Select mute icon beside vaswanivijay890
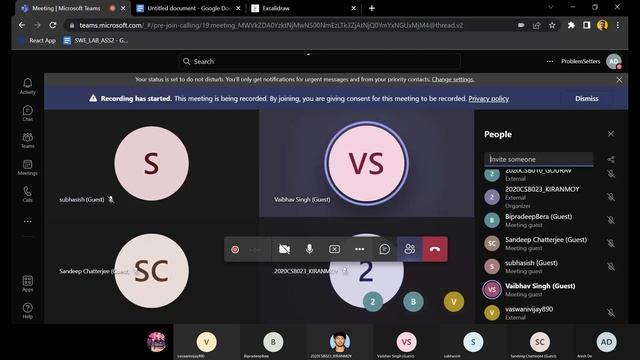Viewport: 640px width, 360px height. (611, 313)
